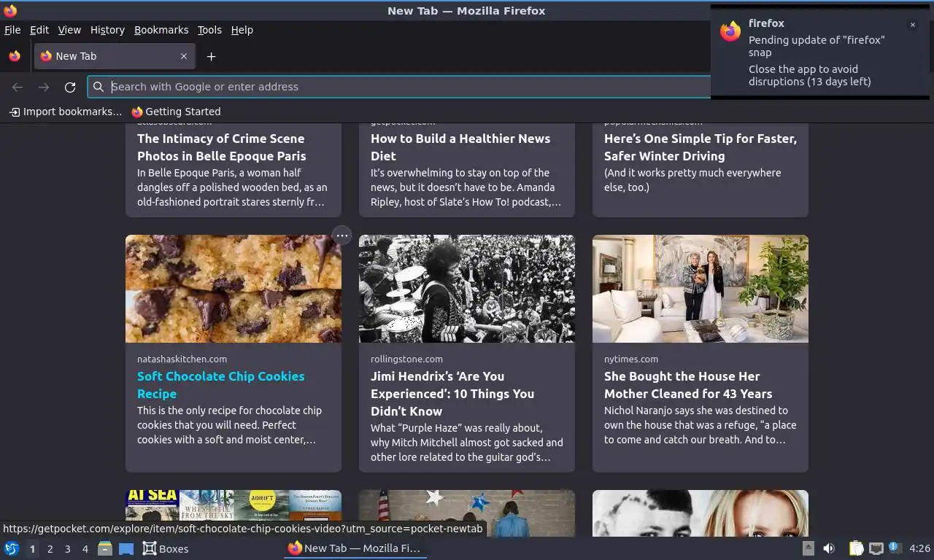Click rollingstone.com source label
Image resolution: width=934 pixels, height=560 pixels.
[406, 359]
